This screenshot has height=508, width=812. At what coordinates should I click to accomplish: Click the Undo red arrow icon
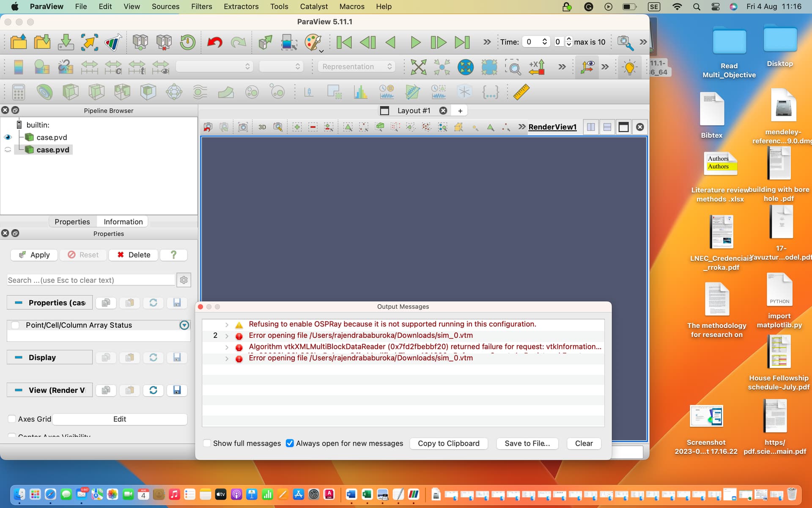pos(214,42)
